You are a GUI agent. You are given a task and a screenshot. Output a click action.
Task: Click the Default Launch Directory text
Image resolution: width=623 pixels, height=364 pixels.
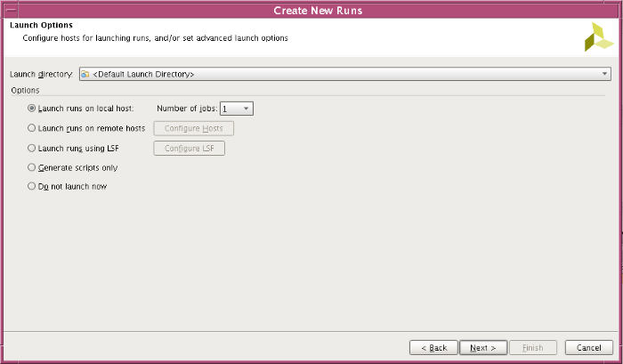click(143, 74)
